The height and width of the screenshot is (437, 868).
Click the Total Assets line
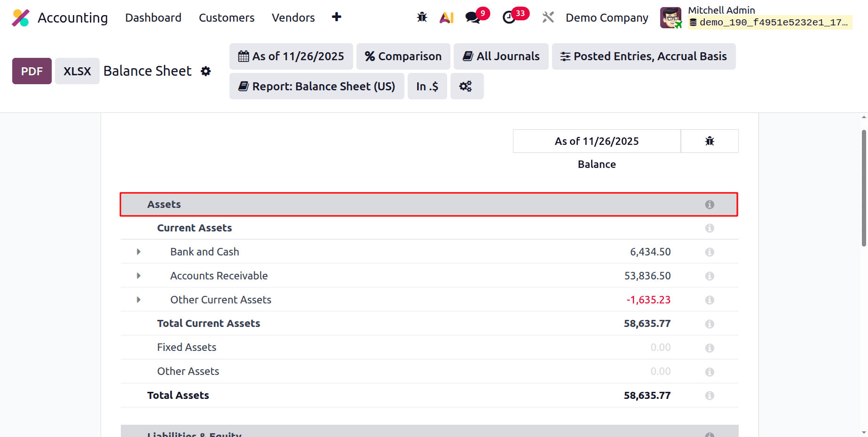click(429, 396)
